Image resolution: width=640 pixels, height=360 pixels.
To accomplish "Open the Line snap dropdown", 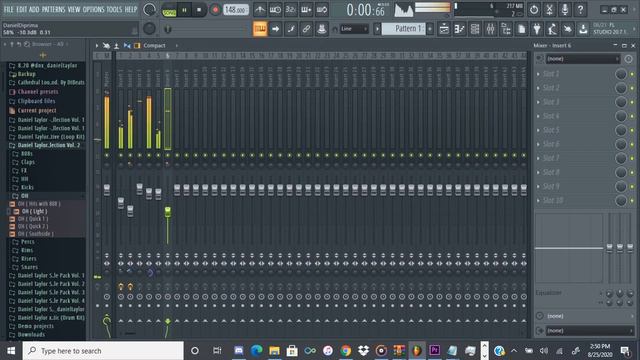I will click(354, 29).
